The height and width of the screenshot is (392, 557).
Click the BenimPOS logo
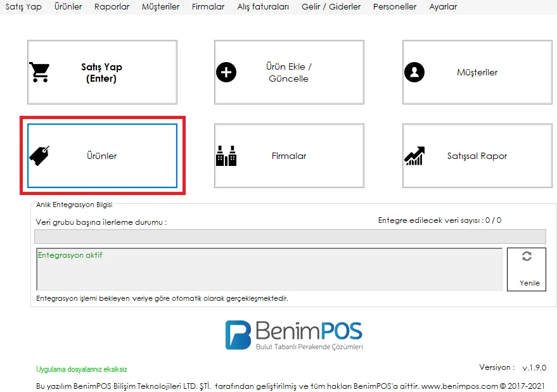294,335
